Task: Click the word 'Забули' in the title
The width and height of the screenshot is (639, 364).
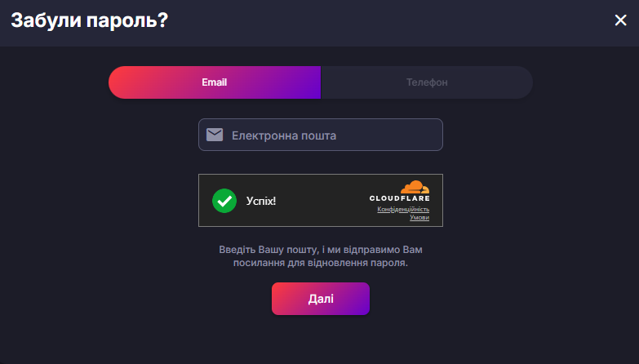Action: tap(46, 20)
